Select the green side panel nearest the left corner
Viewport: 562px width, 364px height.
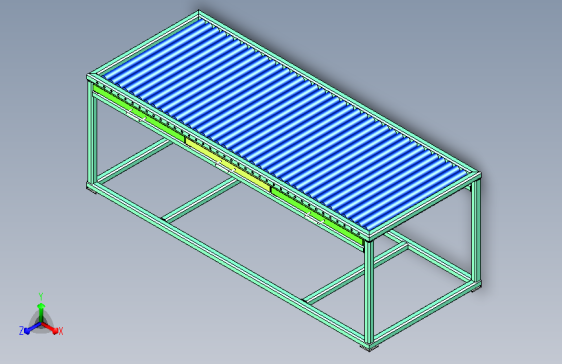139,113
